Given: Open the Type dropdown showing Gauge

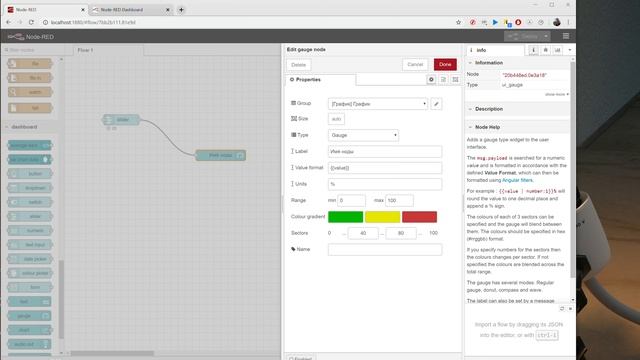Looking at the screenshot, I should (x=363, y=135).
